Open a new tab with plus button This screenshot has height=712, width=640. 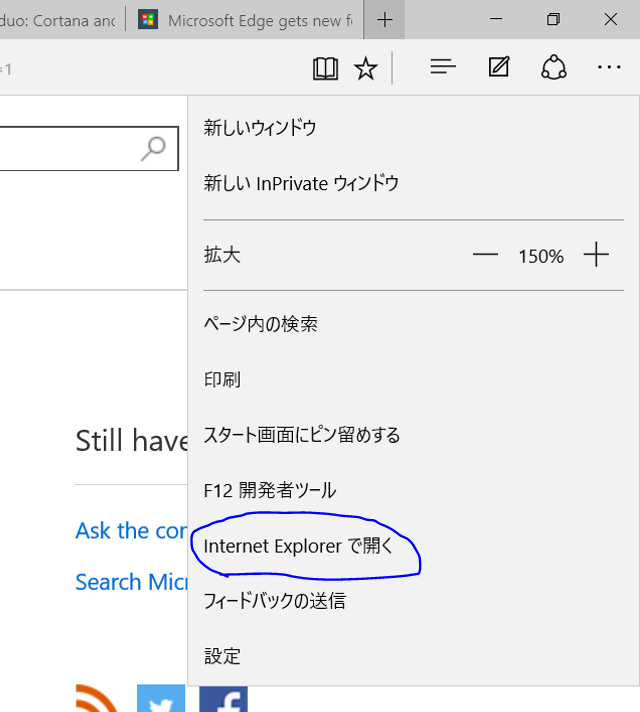pyautogui.click(x=385, y=20)
